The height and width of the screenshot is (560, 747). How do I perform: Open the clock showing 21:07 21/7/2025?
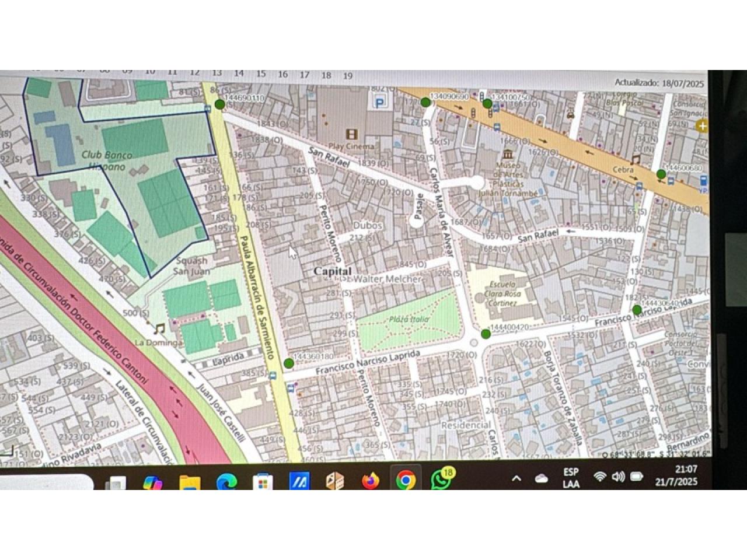676,475
